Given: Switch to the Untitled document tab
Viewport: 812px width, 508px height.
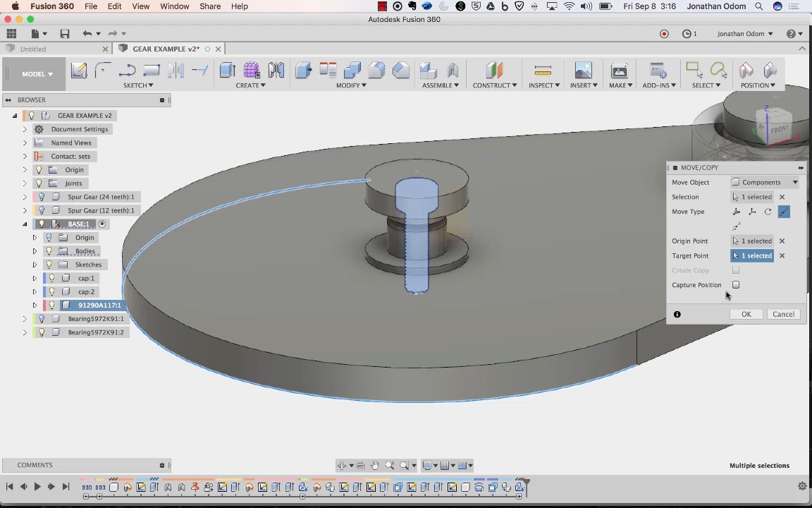Looking at the screenshot, I should click(x=33, y=49).
